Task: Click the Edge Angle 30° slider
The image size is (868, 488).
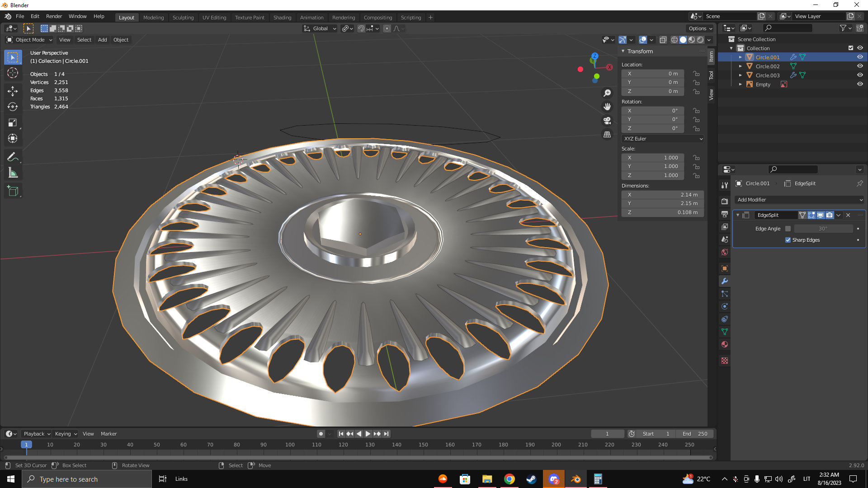Action: pyautogui.click(x=823, y=229)
